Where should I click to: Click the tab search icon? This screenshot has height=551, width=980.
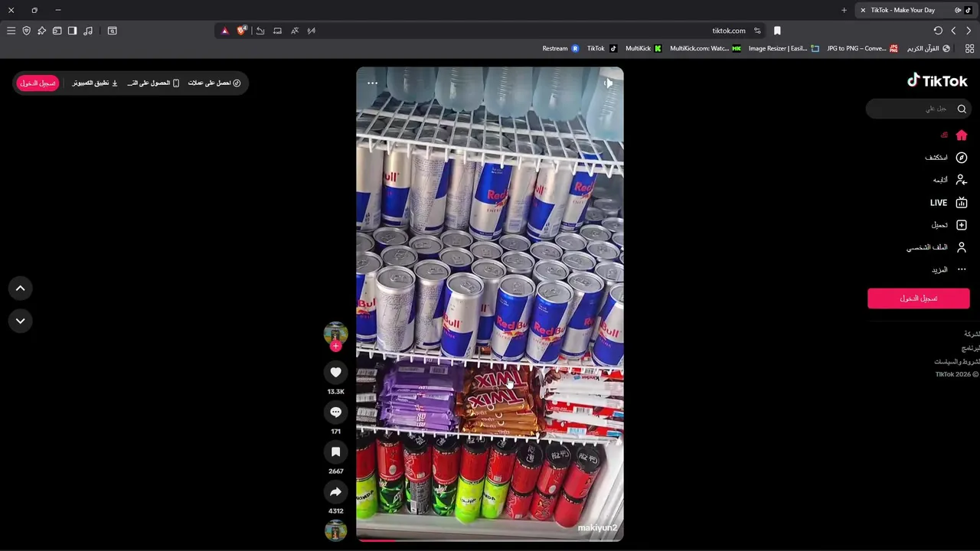(x=112, y=31)
